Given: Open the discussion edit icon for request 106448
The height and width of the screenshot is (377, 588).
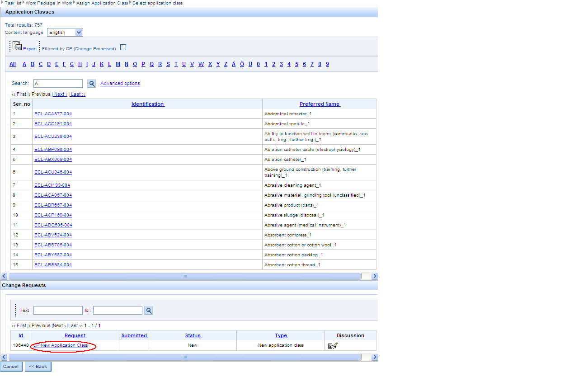Looking at the screenshot, I should point(333,346).
